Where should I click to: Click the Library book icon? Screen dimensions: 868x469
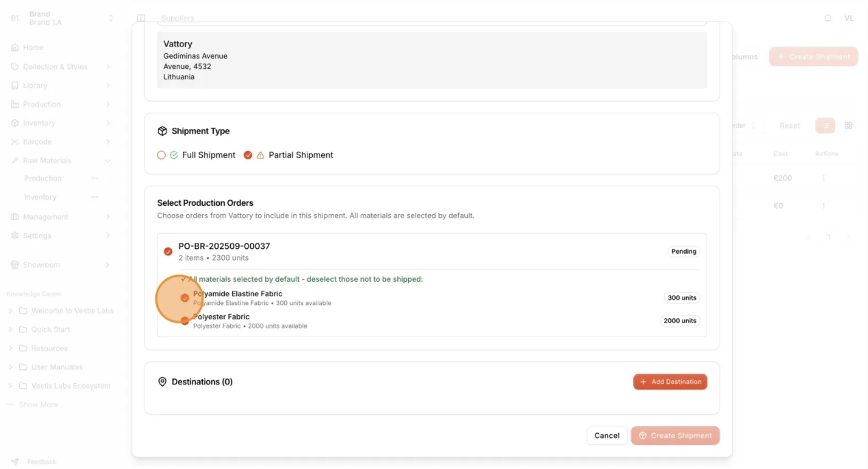click(x=15, y=85)
